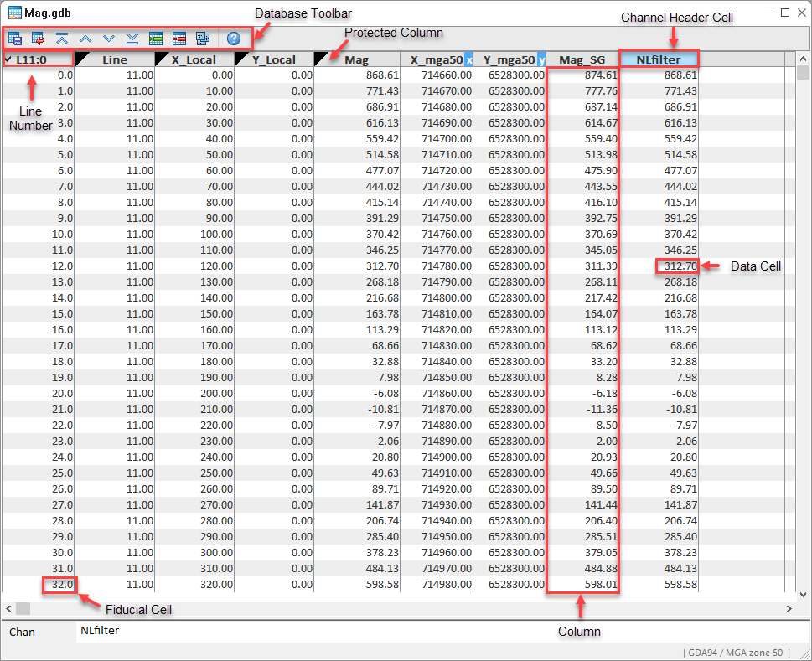The width and height of the screenshot is (812, 661).
Task: Toggle the L11:0 line selection checkmark
Action: pyautogui.click(x=8, y=59)
